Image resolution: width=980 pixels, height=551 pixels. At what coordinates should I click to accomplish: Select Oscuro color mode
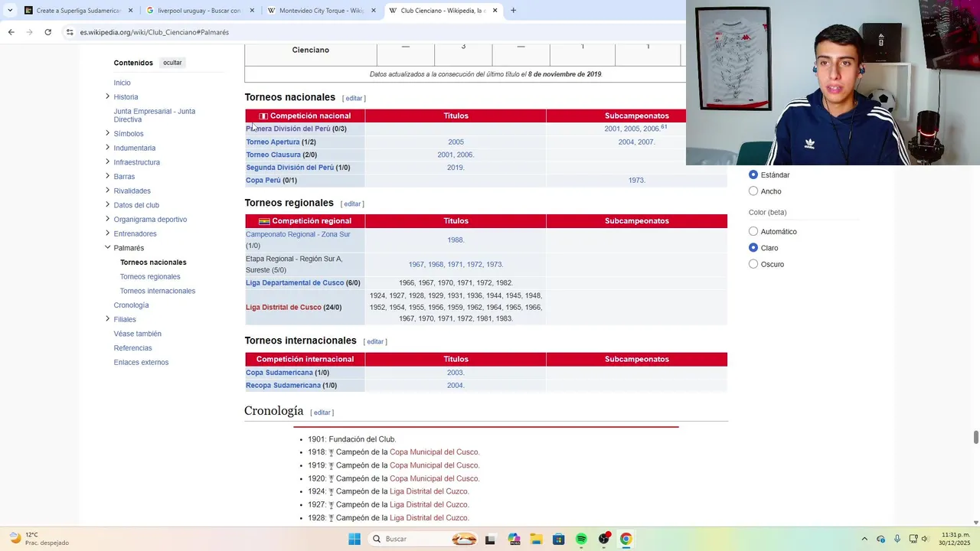753,264
